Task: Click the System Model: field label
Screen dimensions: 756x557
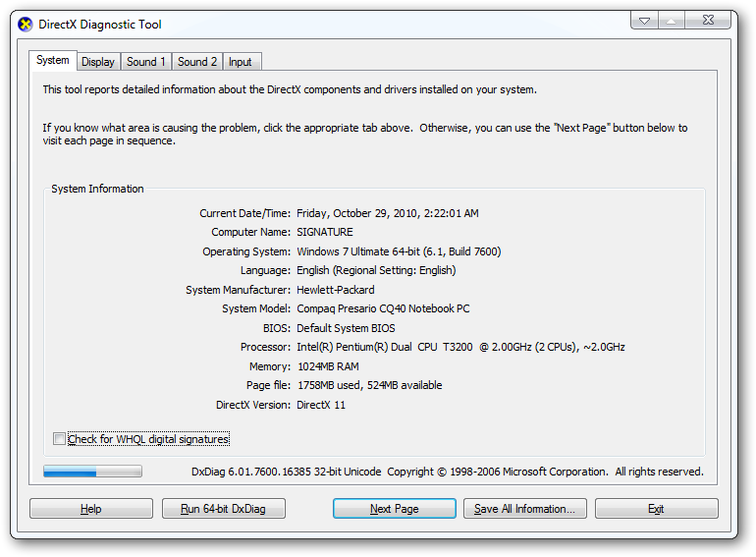Action: pos(256,308)
